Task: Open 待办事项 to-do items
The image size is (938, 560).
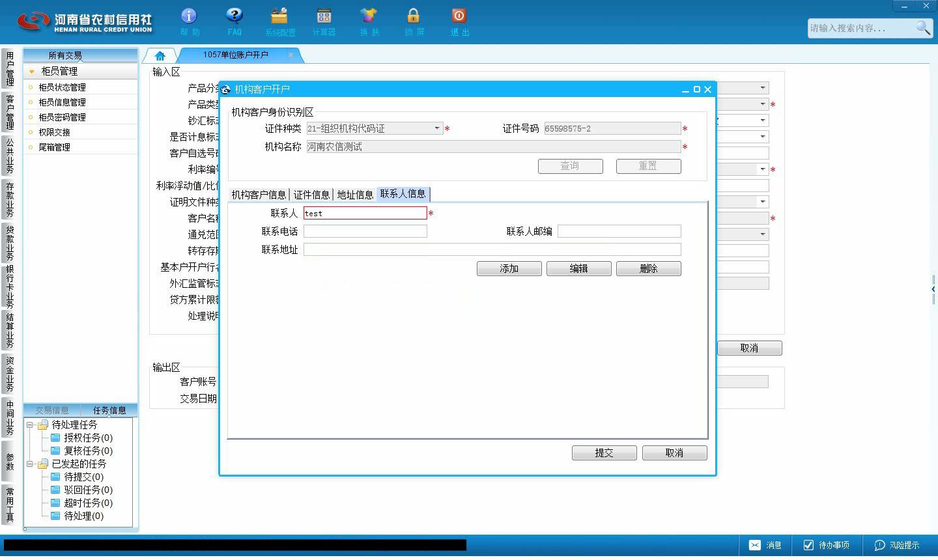Action: [x=826, y=545]
